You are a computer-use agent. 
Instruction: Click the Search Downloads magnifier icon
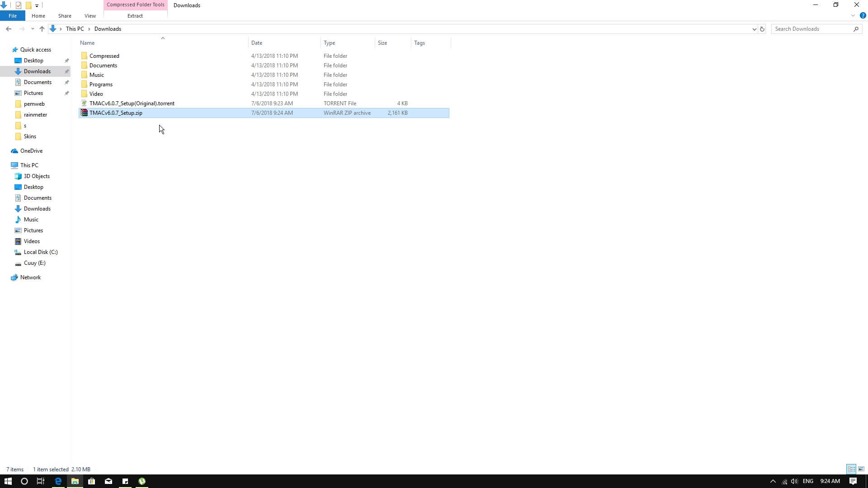856,29
